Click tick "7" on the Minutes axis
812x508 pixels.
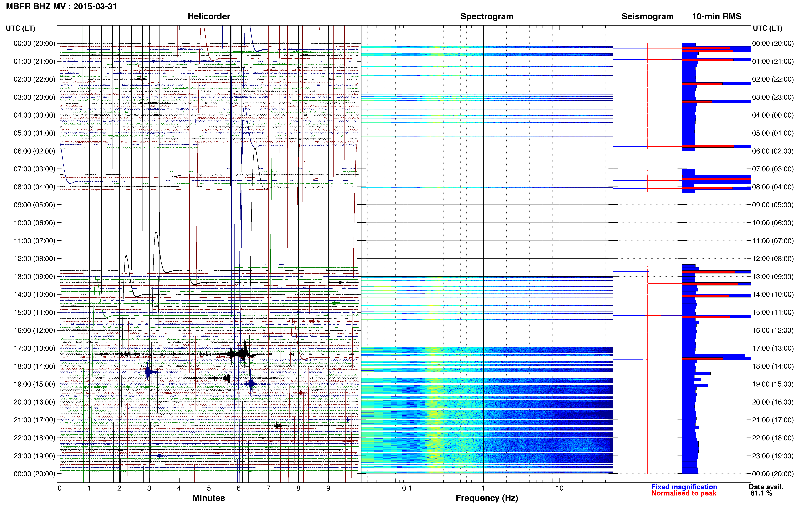coord(269,488)
